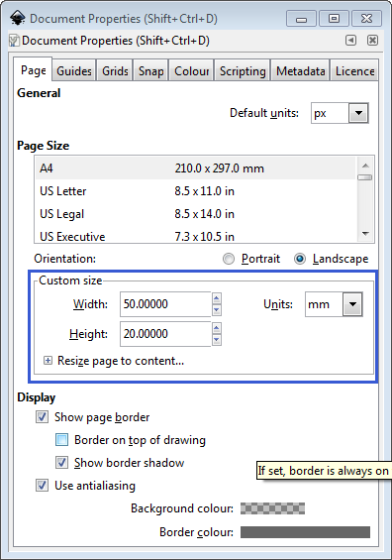Close the Document Properties window
This screenshot has width=392, height=560.
pos(366,19)
